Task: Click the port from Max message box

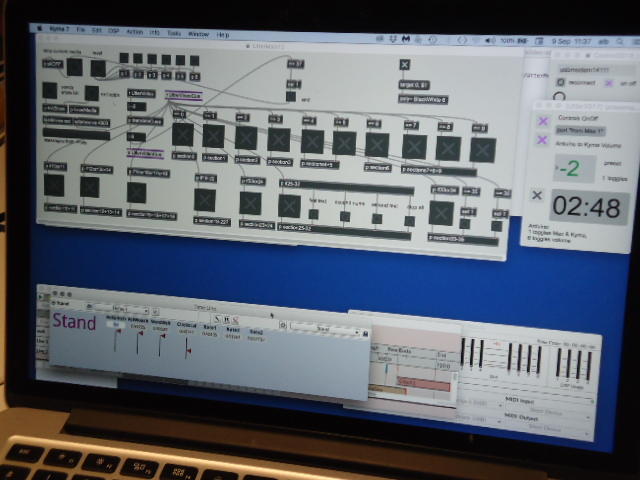Action: (580, 131)
